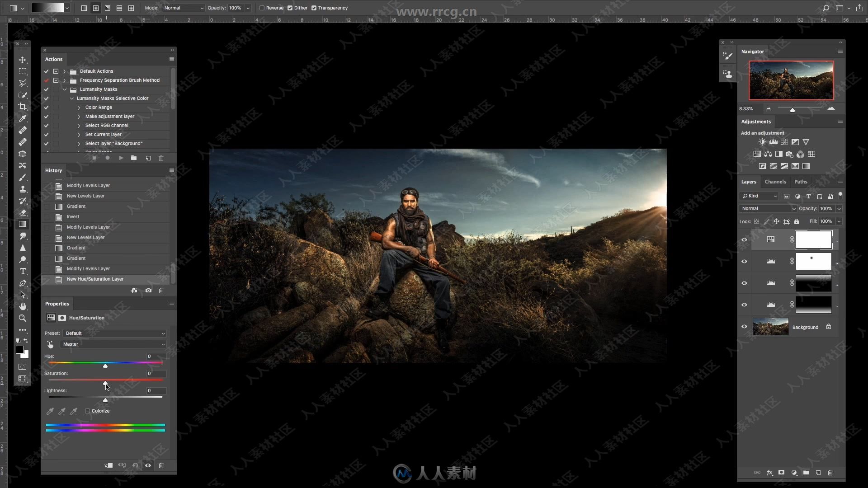Viewport: 868px width, 488px height.
Task: Click the Background layer thumbnail
Action: tap(771, 327)
